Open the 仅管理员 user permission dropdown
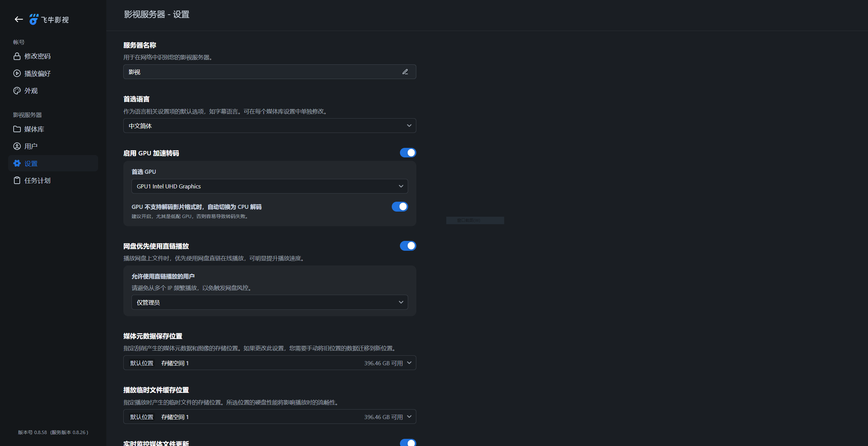Screen dimensions: 868x446 tap(269, 303)
